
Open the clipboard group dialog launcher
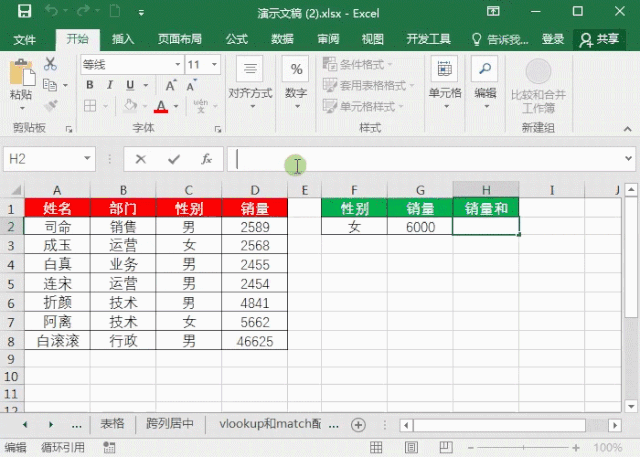(x=69, y=129)
